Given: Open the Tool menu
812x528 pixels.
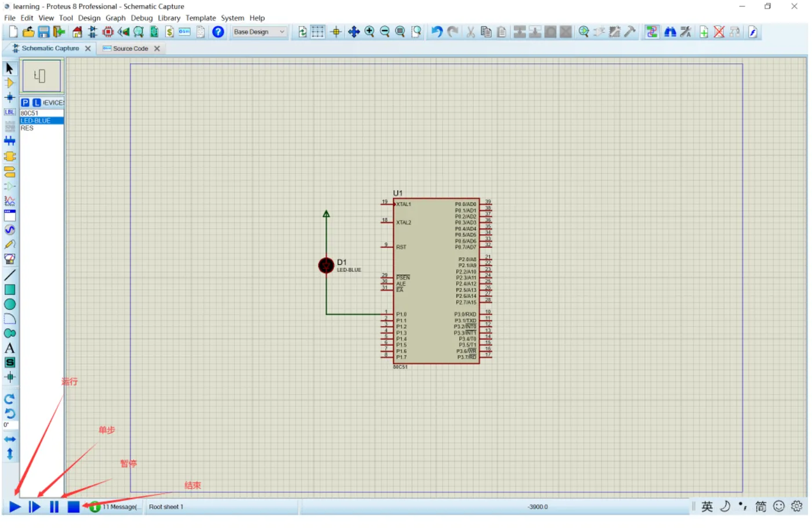Looking at the screenshot, I should (x=66, y=18).
